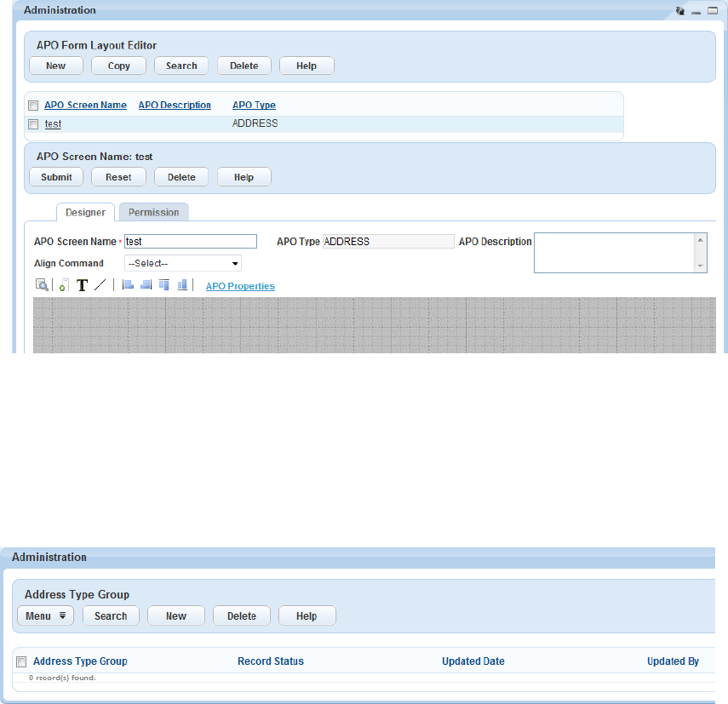Click the APO Description scrollbar down arrow
The image size is (728, 704).
tap(701, 266)
